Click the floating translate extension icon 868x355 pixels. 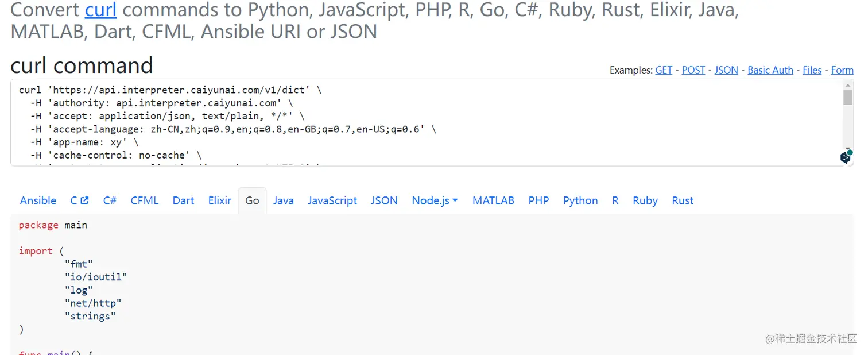tap(845, 157)
